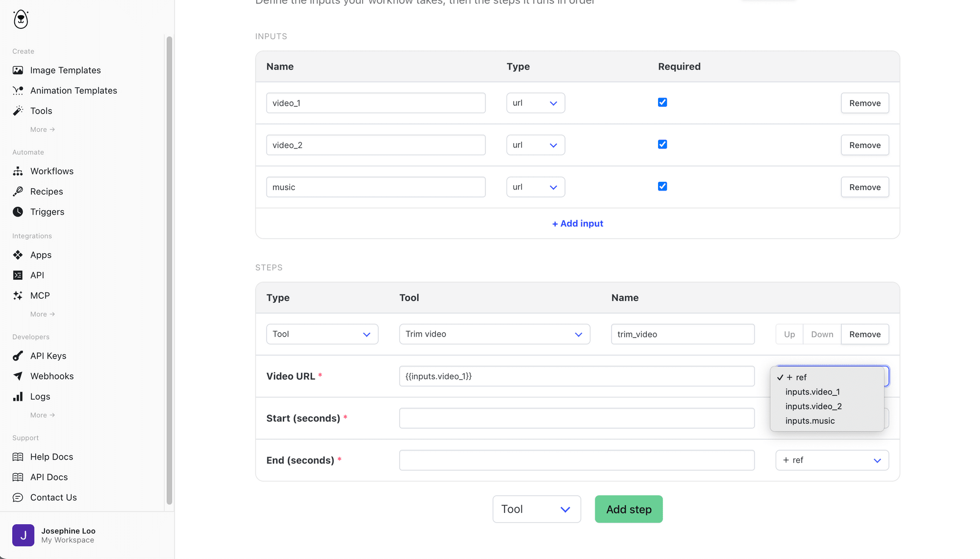Open API Keys key icon
The width and height of the screenshot is (980, 559).
pos(18,356)
